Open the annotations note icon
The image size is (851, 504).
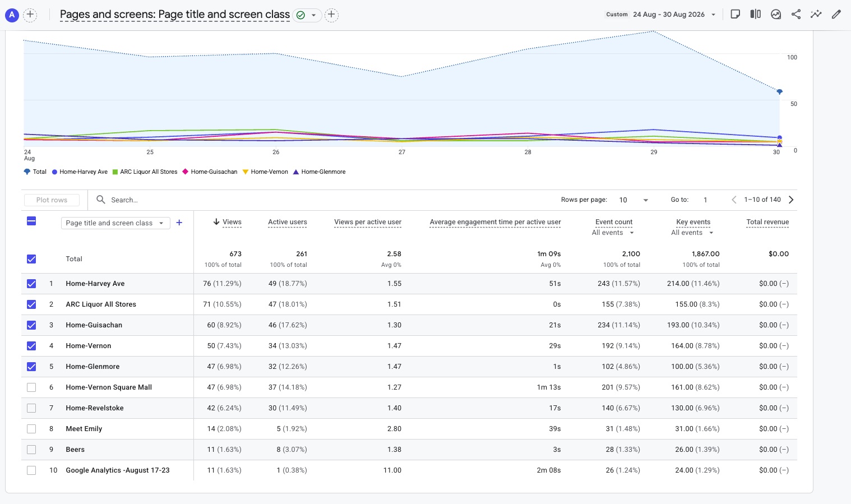pos(736,15)
